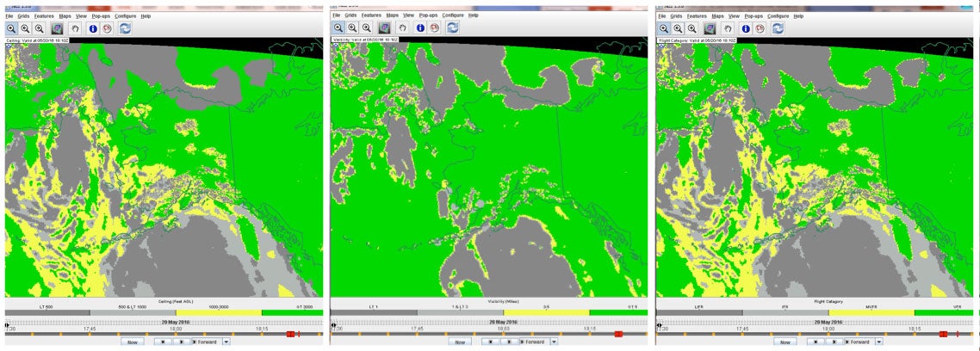Click map layers icon in Visibility window
Image resolution: width=980 pixels, height=351 pixels.
point(383,28)
